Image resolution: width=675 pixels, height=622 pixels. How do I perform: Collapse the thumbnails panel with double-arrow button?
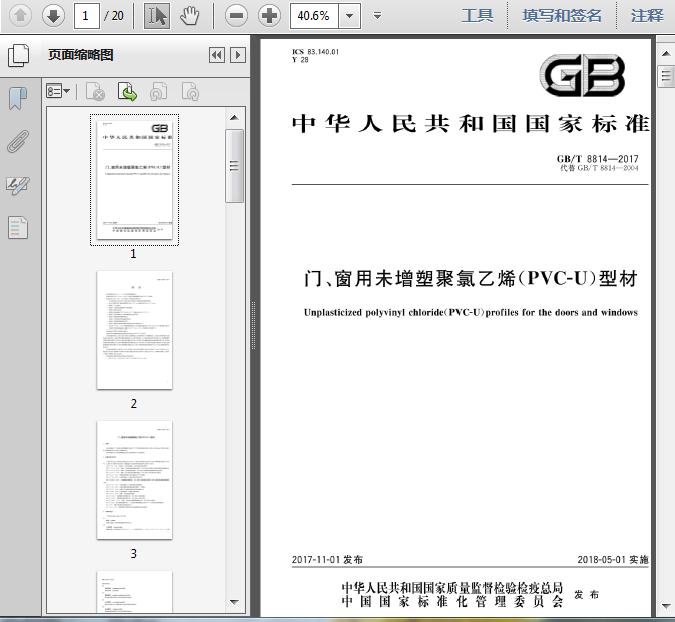[x=217, y=55]
